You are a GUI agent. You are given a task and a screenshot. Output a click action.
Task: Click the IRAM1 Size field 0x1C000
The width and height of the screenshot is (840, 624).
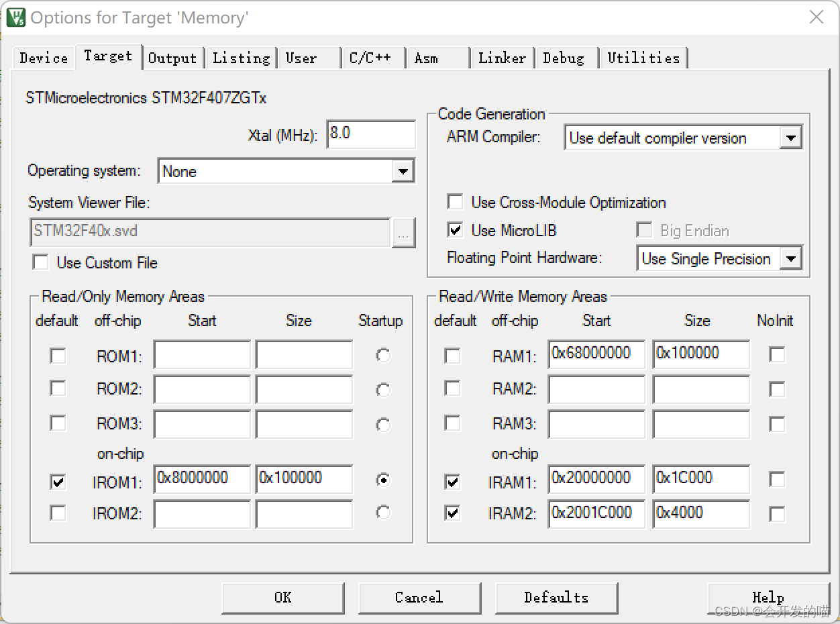click(x=701, y=480)
